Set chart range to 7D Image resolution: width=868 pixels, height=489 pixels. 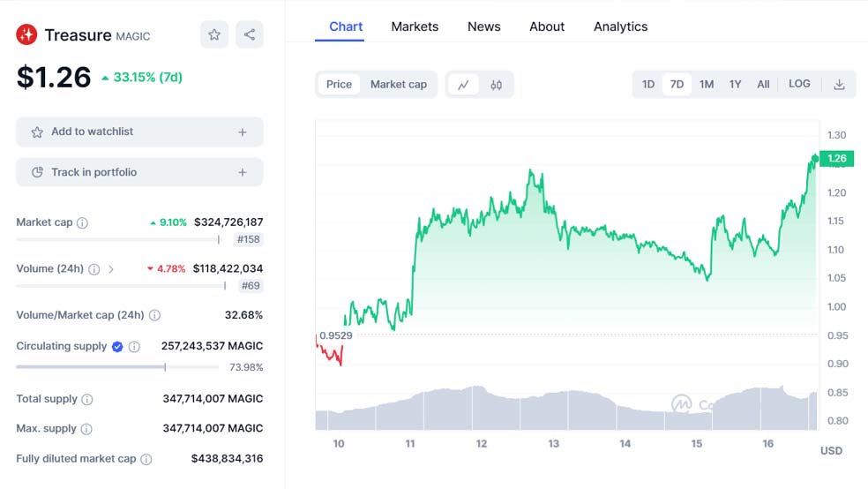tap(677, 84)
